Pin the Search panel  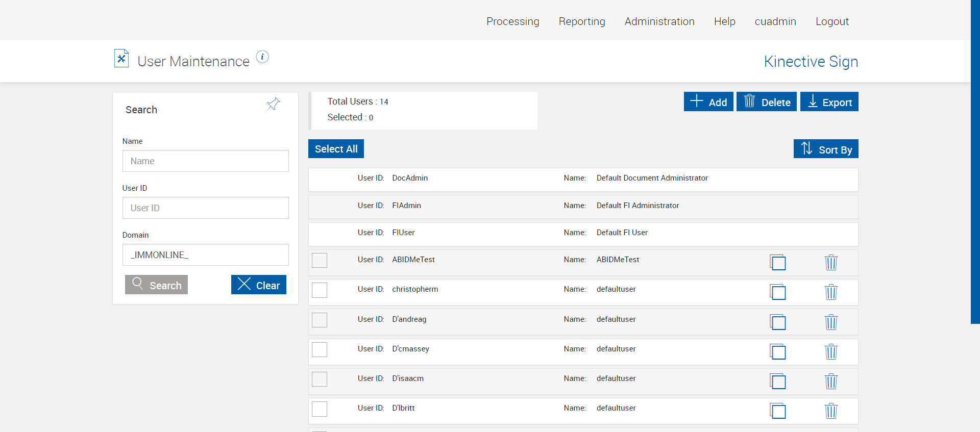pyautogui.click(x=273, y=104)
